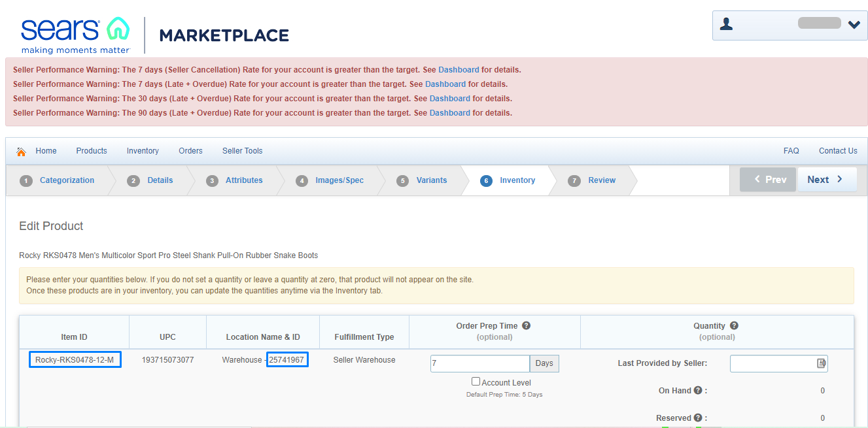Viewport: 868px width, 428px height.
Task: Click the Last Provided by Seller field
Action: click(779, 363)
